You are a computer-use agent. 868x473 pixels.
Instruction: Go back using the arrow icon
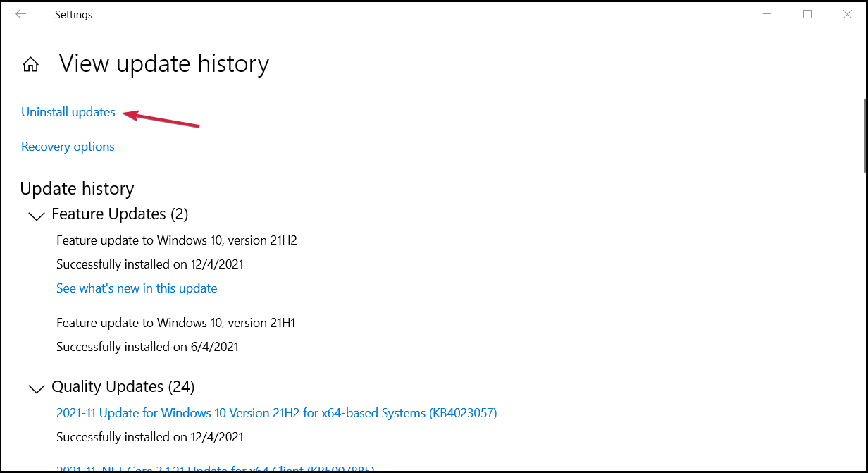(20, 14)
